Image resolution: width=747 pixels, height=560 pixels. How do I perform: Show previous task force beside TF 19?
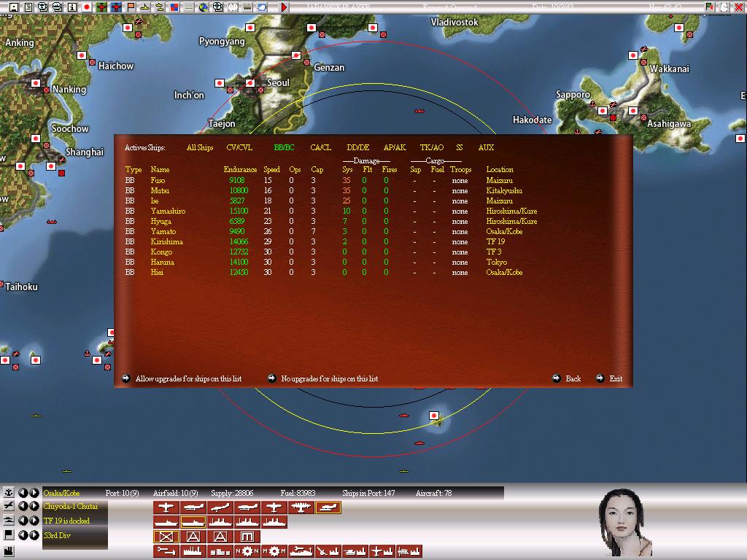tap(23, 521)
